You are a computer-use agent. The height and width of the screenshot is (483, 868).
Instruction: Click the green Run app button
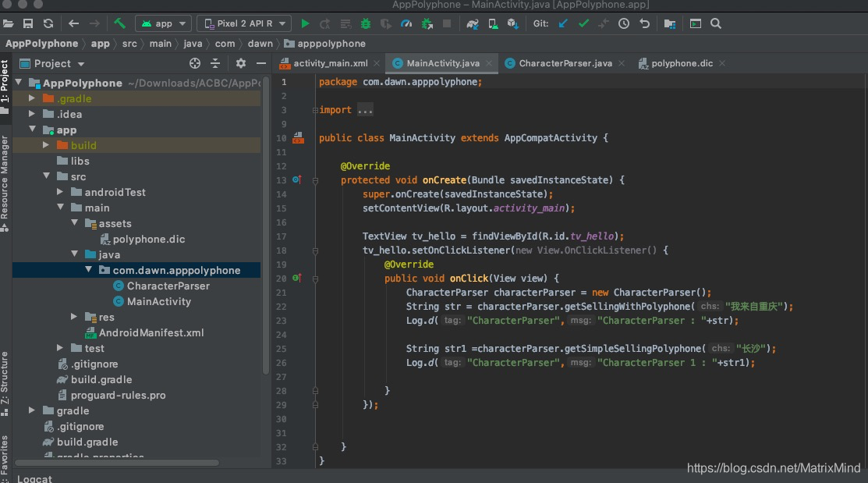pyautogui.click(x=305, y=24)
